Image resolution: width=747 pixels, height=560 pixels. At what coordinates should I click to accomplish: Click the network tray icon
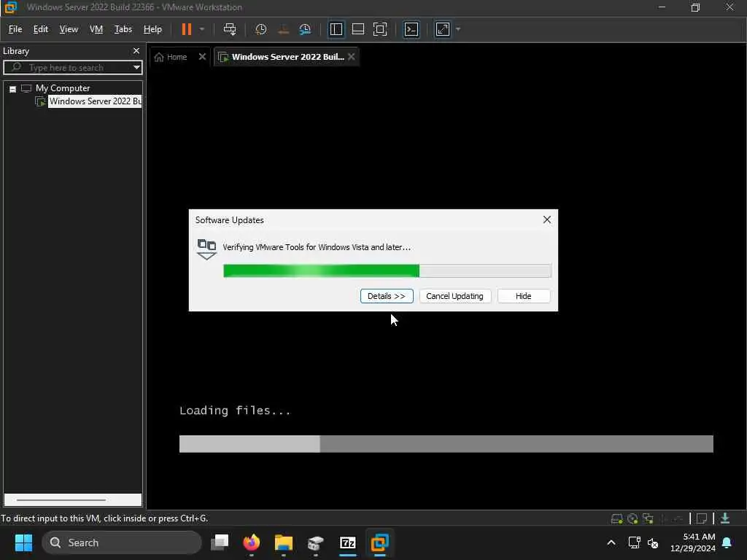pyautogui.click(x=634, y=542)
